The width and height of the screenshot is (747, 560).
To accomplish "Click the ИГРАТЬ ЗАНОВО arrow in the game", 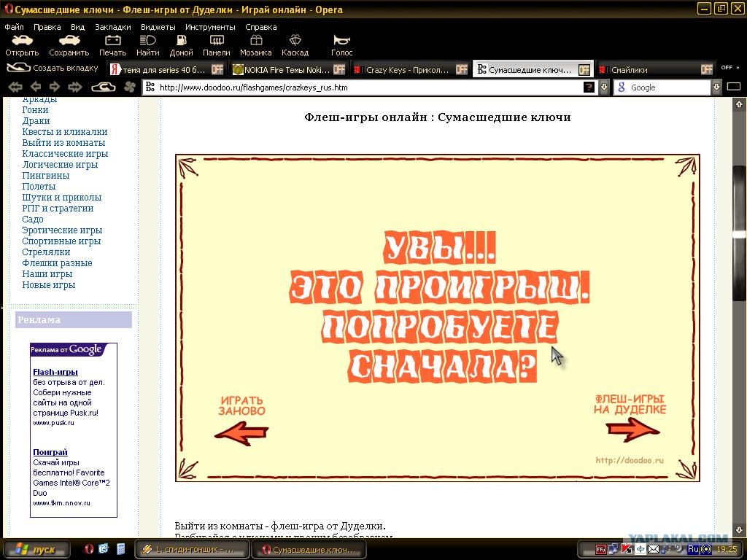I will (x=241, y=433).
